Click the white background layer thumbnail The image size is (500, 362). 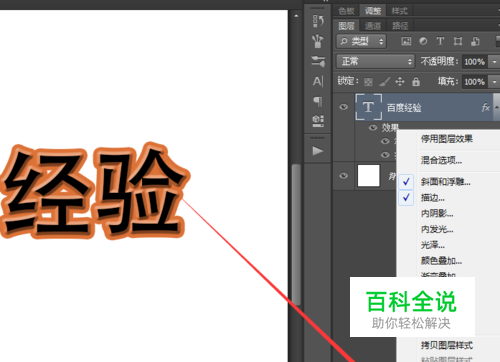369,176
